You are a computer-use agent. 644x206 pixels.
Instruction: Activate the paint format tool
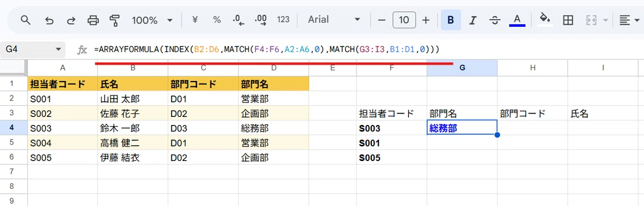pos(114,20)
